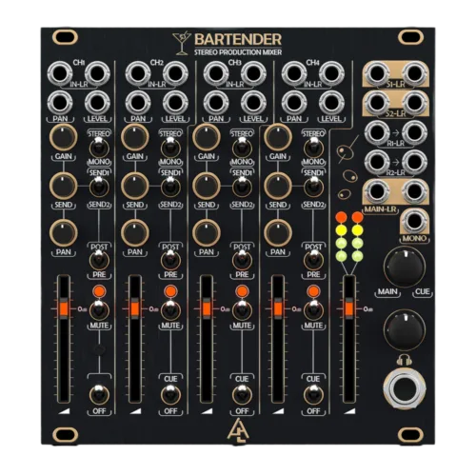Viewport: 476px width, 476px height.
Task: Toggle the CH1 switch above OFF label
Action: coord(99,394)
